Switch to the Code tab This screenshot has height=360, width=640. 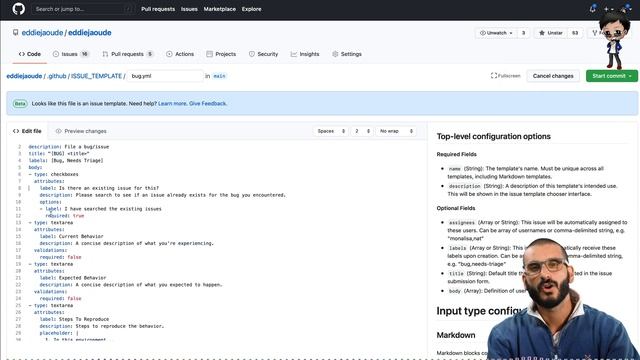30,54
